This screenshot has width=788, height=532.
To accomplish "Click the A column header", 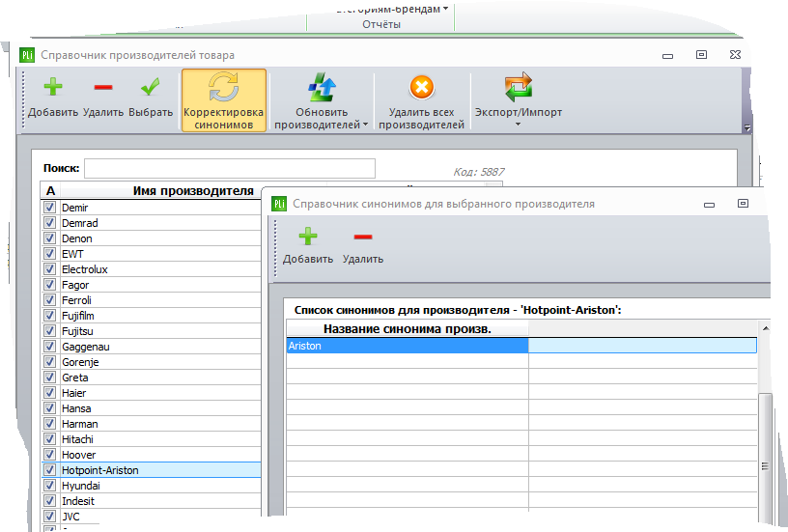I will coord(50,191).
